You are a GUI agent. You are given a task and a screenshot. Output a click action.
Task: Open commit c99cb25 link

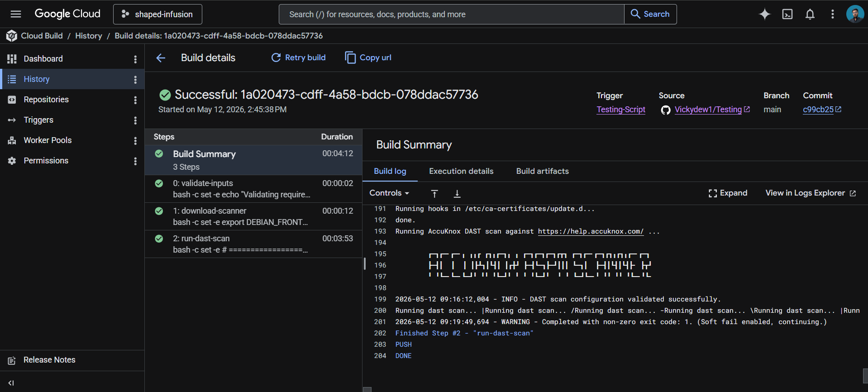pos(822,110)
